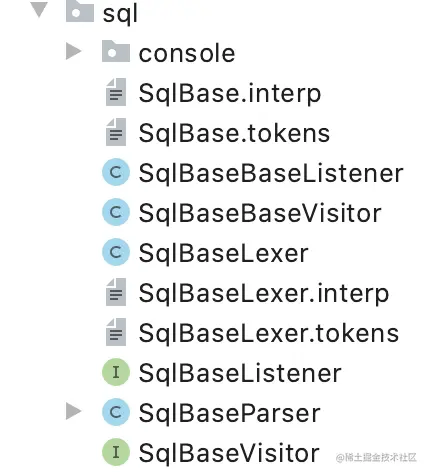The width and height of the screenshot is (430, 476).
Task: Click the console folder icon
Action: [116, 51]
